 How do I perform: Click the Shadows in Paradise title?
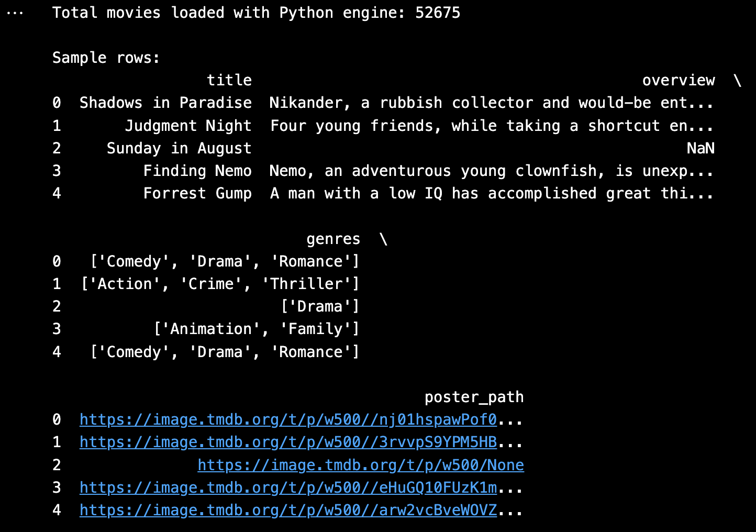pos(165,103)
